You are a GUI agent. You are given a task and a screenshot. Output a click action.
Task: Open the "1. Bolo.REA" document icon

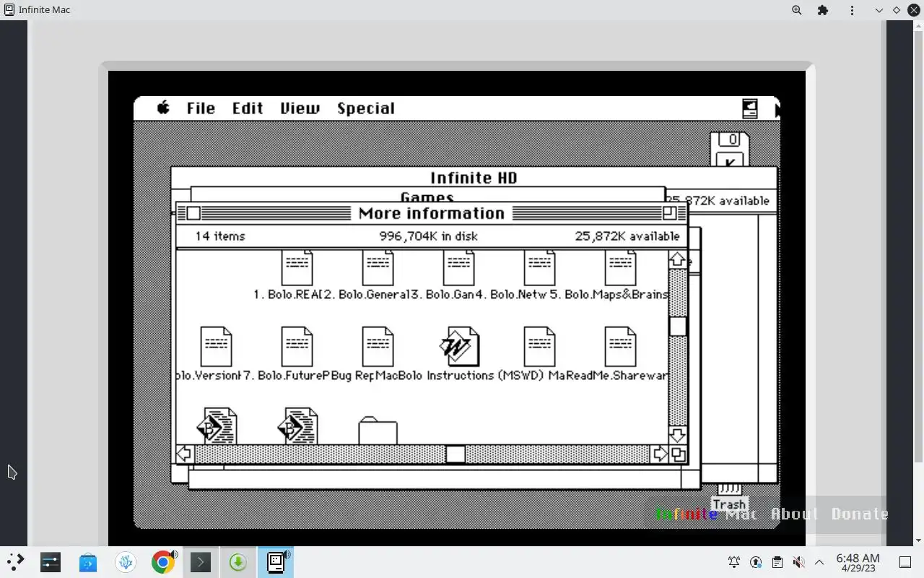[297, 268]
